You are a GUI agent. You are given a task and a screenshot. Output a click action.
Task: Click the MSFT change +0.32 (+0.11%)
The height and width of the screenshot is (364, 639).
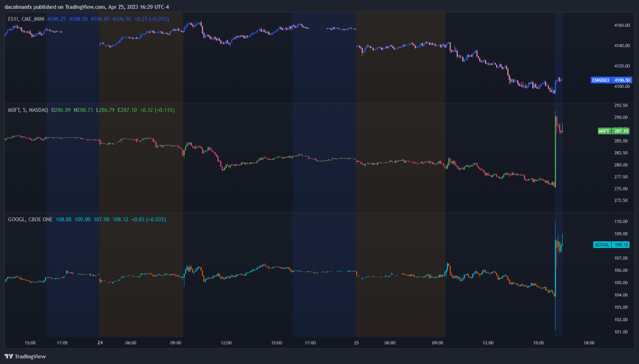tap(157, 110)
